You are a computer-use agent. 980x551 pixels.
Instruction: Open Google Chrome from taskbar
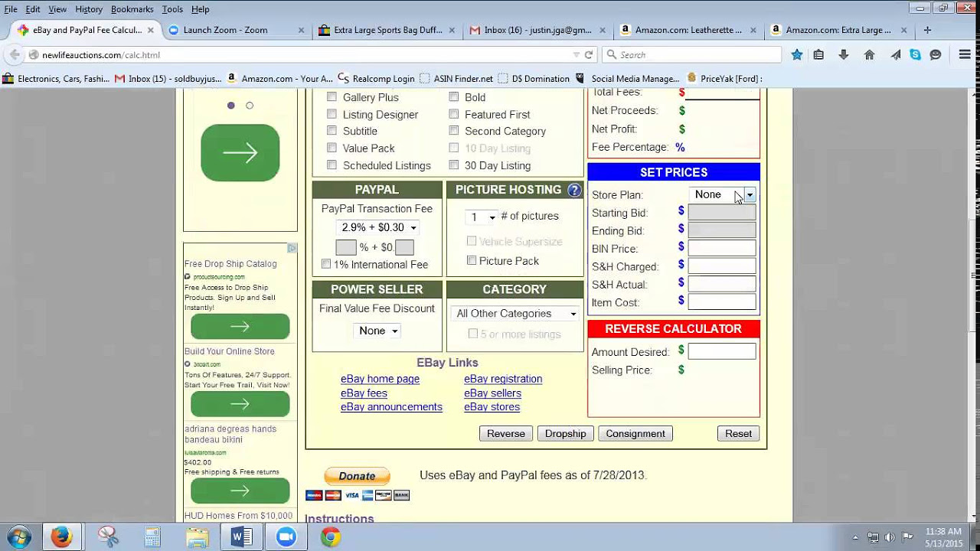(x=330, y=536)
